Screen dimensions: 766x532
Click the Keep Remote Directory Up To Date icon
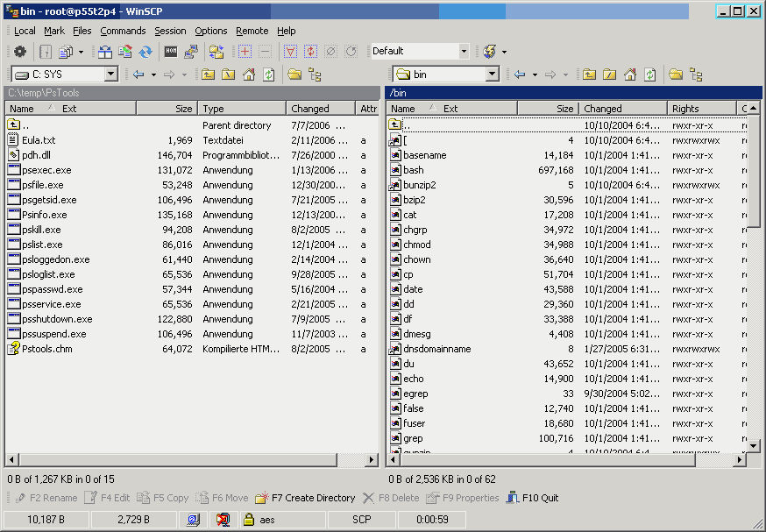pos(125,52)
